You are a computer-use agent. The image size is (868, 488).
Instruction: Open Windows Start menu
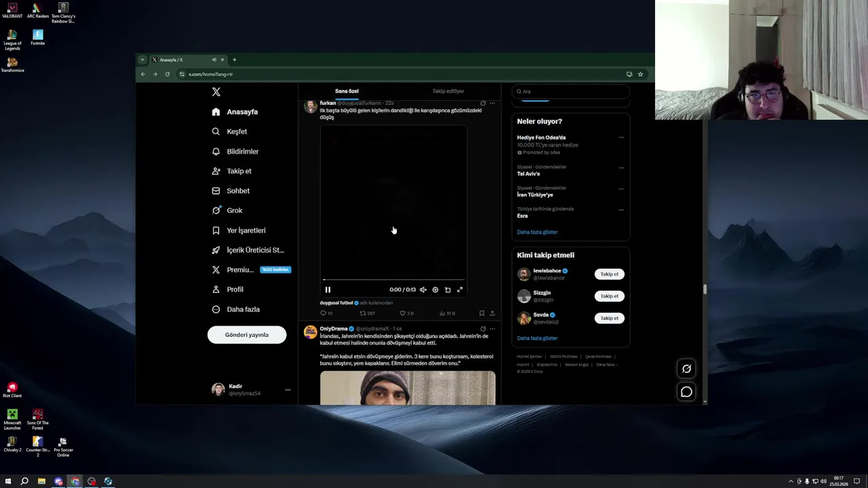(8, 481)
